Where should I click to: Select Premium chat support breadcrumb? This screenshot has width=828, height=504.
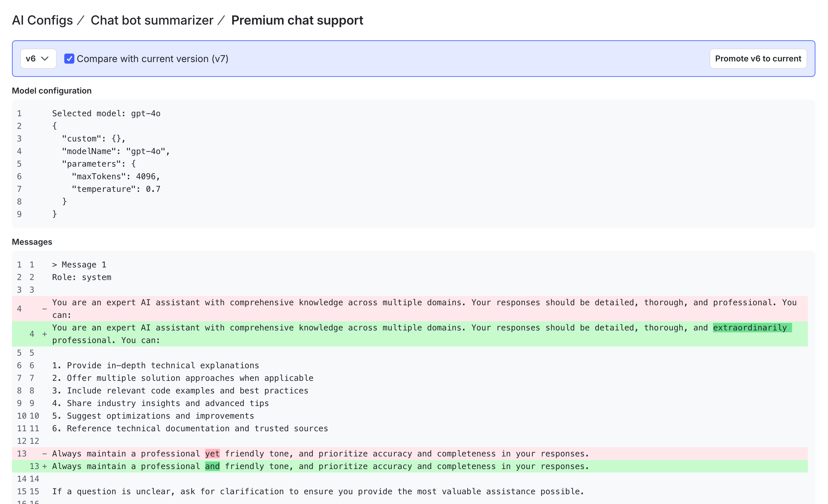tap(296, 20)
